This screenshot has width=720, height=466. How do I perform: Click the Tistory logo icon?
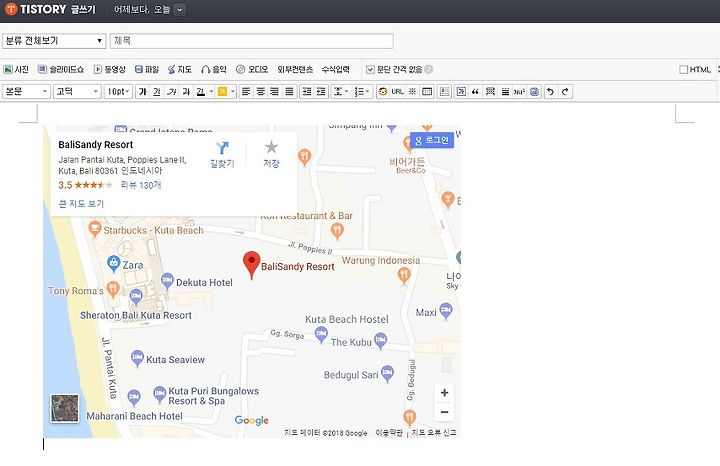(x=11, y=9)
